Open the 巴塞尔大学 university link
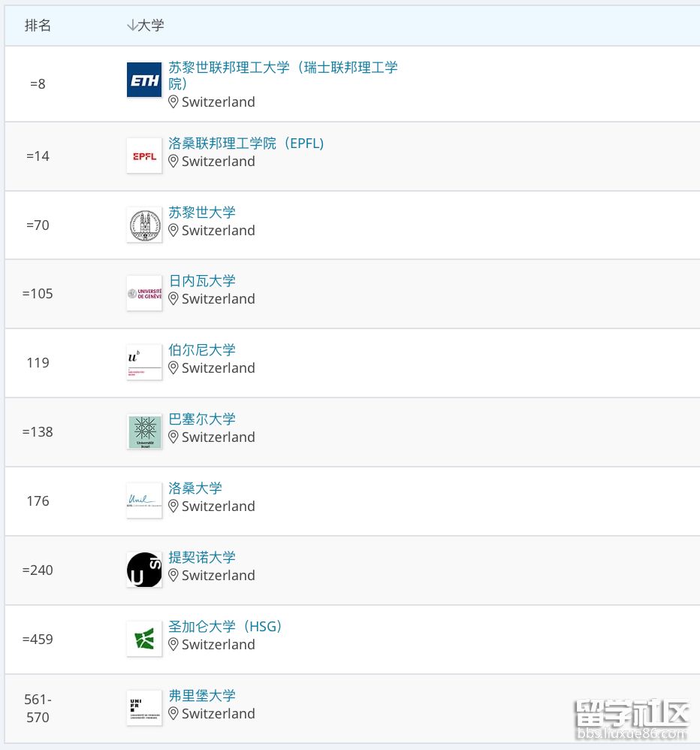Screen dimensions: 700x750 (202, 419)
